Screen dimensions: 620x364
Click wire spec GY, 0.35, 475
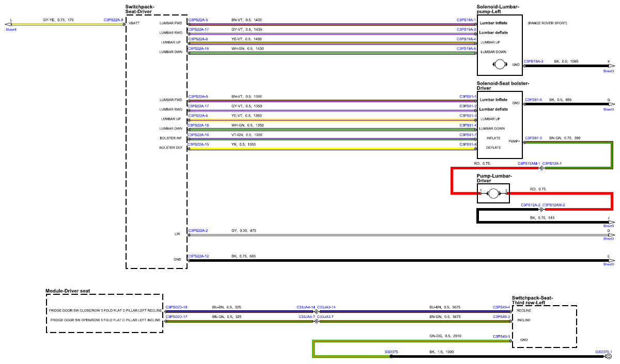click(x=244, y=230)
